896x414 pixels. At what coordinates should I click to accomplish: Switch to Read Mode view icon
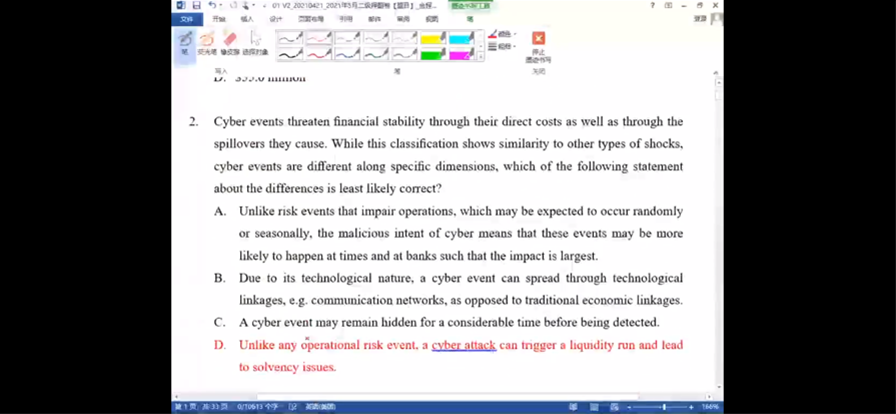573,407
